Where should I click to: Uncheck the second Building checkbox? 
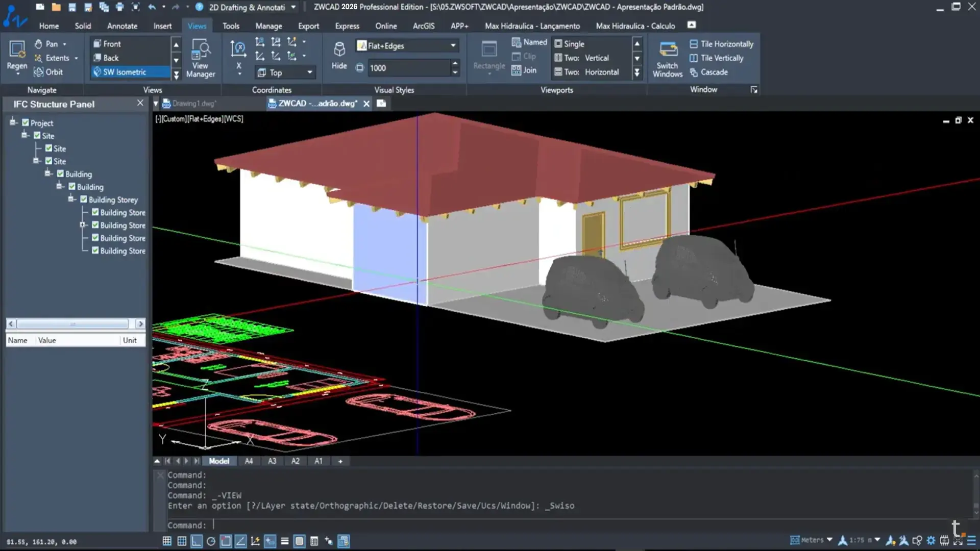[72, 187]
